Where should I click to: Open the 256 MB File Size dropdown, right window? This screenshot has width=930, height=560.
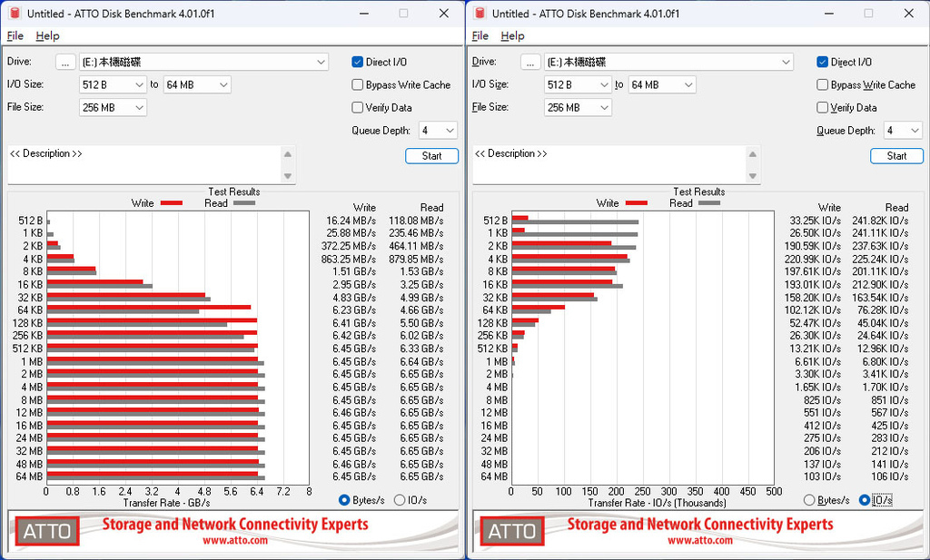(x=578, y=108)
